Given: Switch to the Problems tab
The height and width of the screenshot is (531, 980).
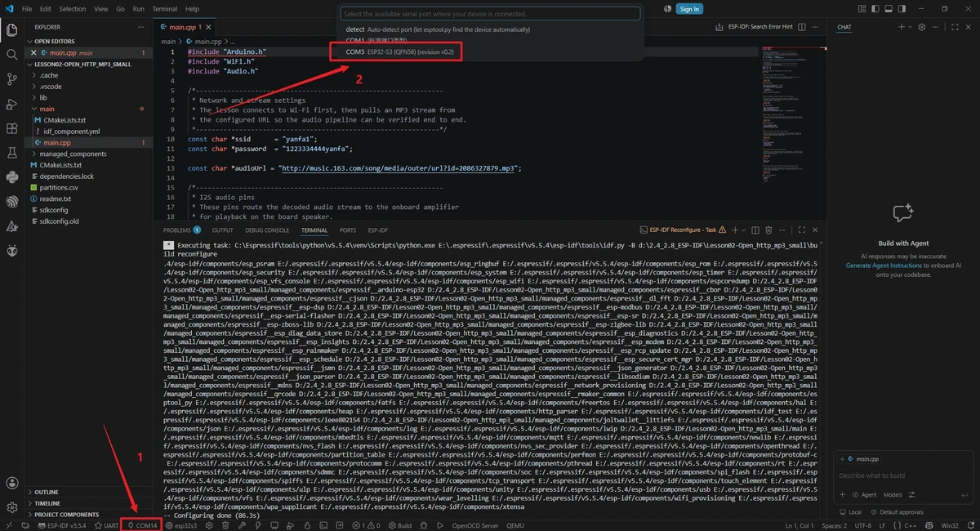Looking at the screenshot, I should pos(180,230).
